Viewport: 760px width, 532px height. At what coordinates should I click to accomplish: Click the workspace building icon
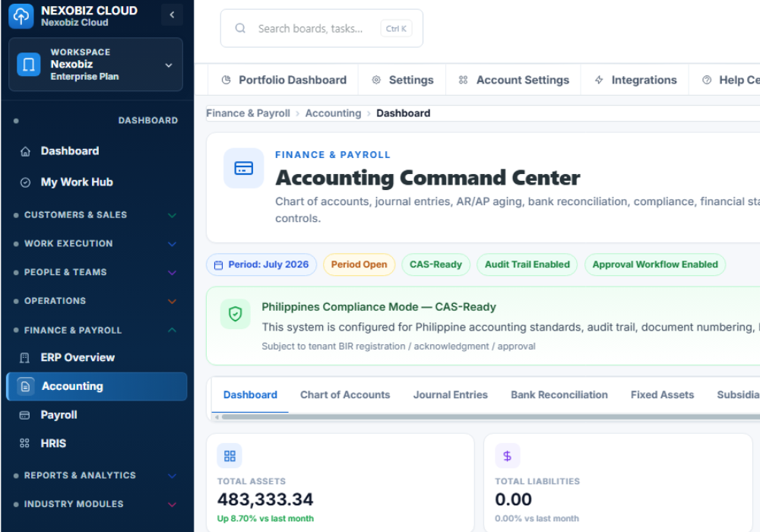click(29, 65)
